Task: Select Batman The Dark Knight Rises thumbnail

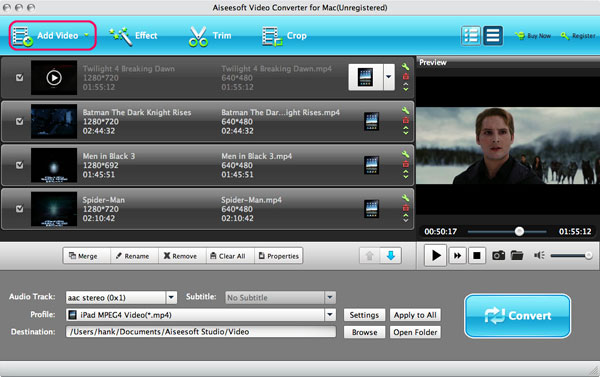Action: pos(54,121)
